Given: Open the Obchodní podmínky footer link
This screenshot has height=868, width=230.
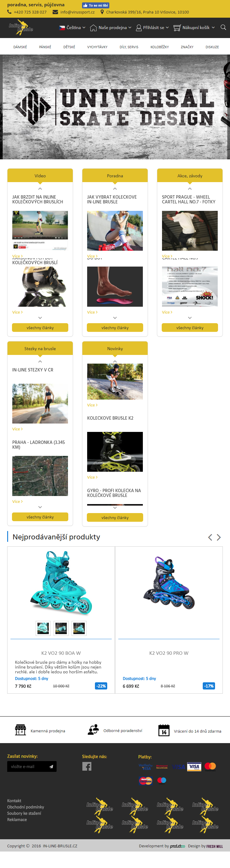Looking at the screenshot, I should point(25,807).
